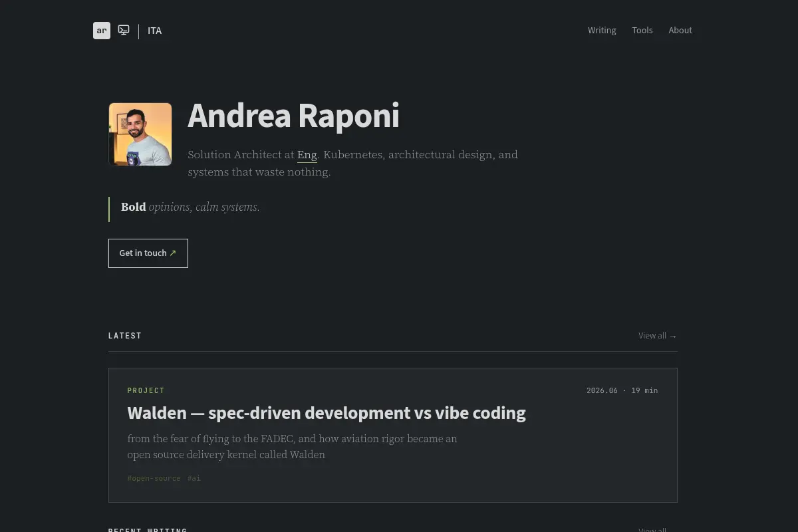Click the '2026.06 · 19 min' meta text
The width and height of the screenshot is (798, 532).
pos(622,390)
